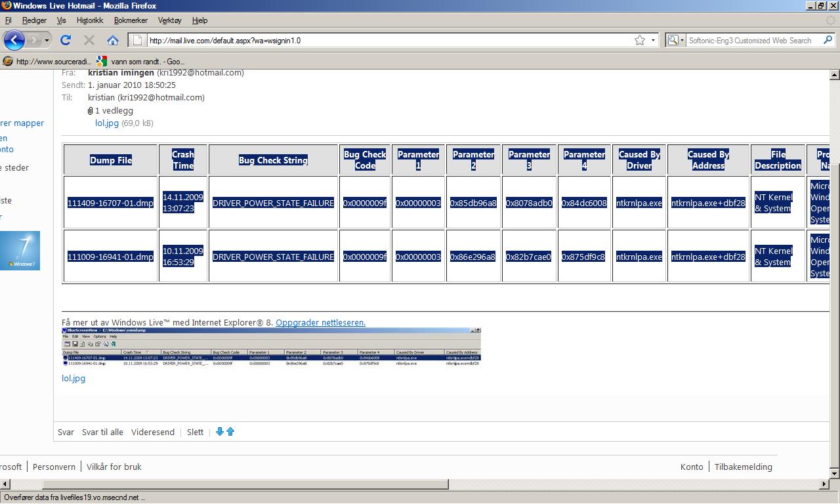Click the Firefox activity throbber icon
The height and width of the screenshot is (504, 840).
tap(830, 20)
